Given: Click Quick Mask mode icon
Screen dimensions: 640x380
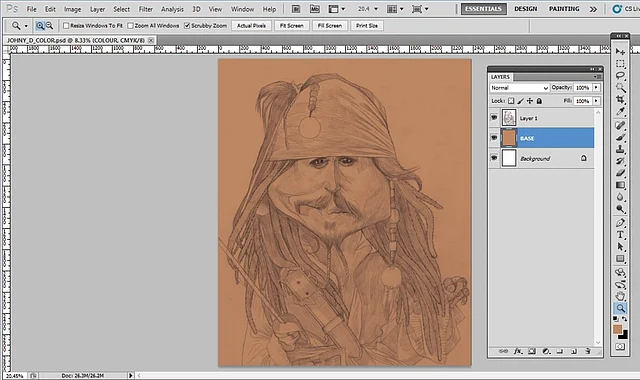Looking at the screenshot, I should 620,347.
